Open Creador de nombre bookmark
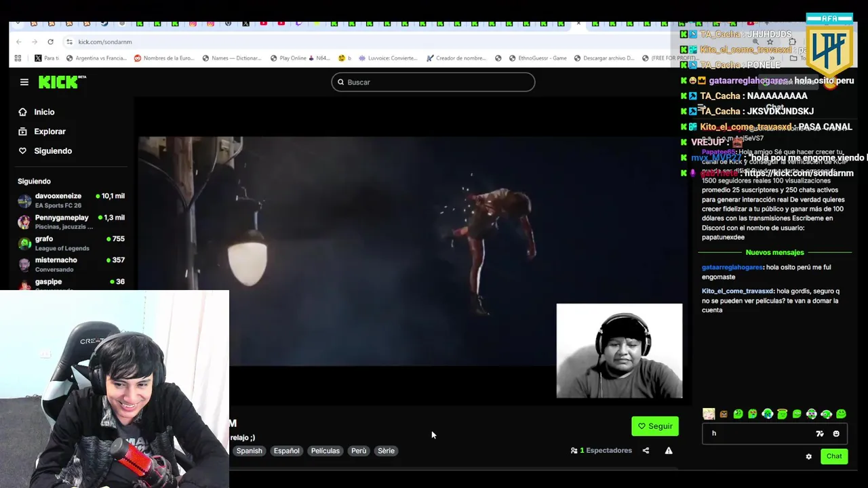868x488 pixels. [456, 58]
